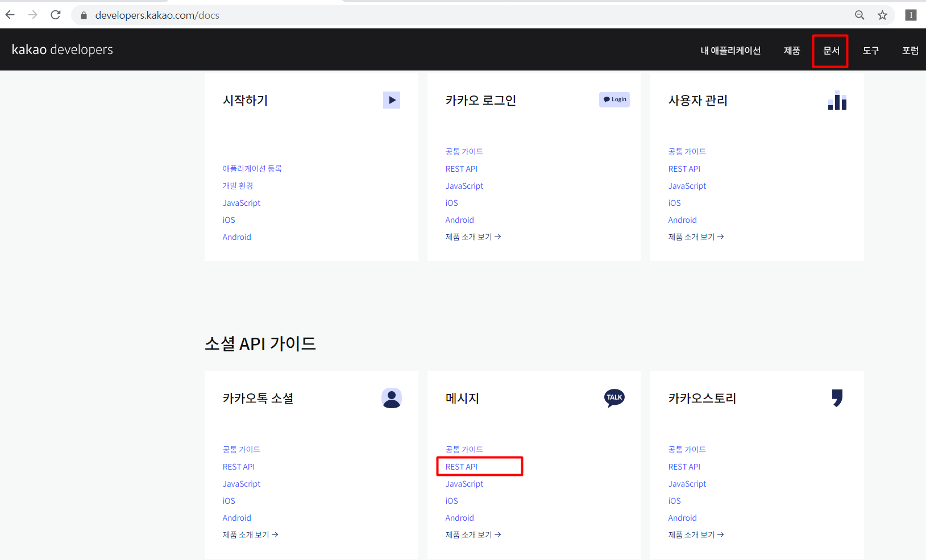Click the lock icon in address bar
Viewport: 926px width, 560px height.
point(84,15)
